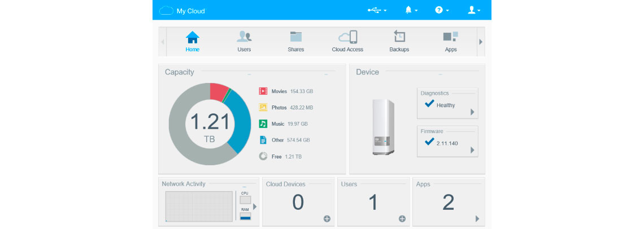Click the firmware 2.11.140 checkmark
The image size is (644, 229).
(429, 142)
